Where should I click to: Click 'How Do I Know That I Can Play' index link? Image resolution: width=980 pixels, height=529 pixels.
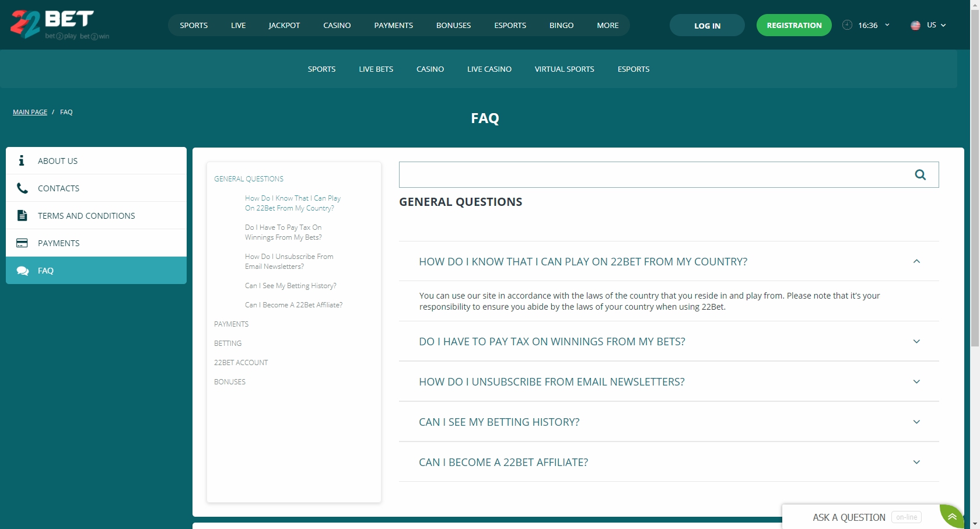click(x=293, y=203)
